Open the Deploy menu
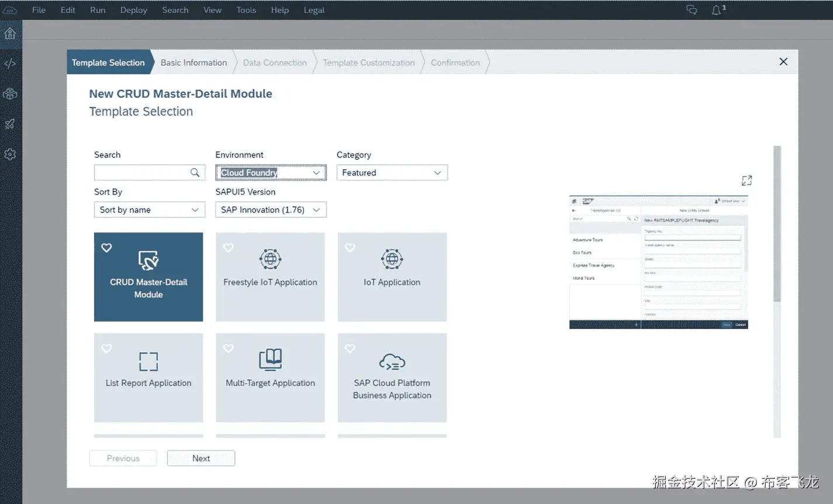This screenshot has width=833, height=504. (x=134, y=10)
